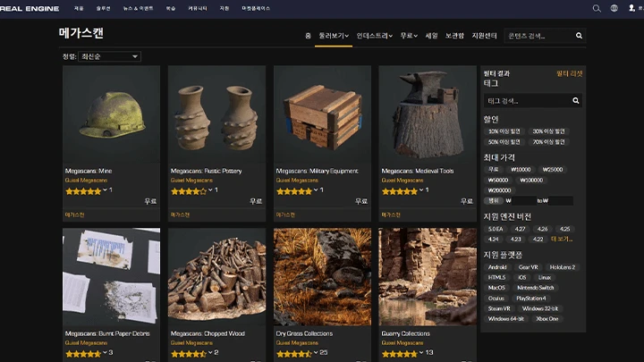Open the 메가스캔 tag under Rustic Pottery
This screenshot has width=644, height=362.
tap(180, 215)
